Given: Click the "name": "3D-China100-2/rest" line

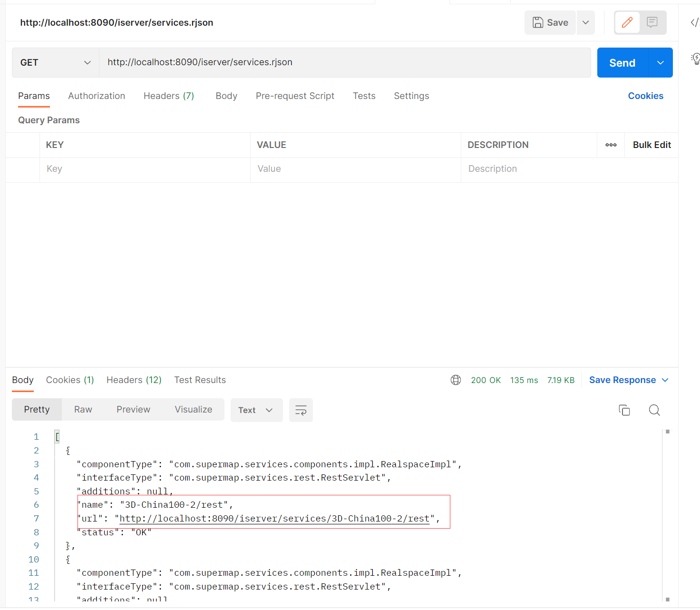Looking at the screenshot, I should point(155,505).
